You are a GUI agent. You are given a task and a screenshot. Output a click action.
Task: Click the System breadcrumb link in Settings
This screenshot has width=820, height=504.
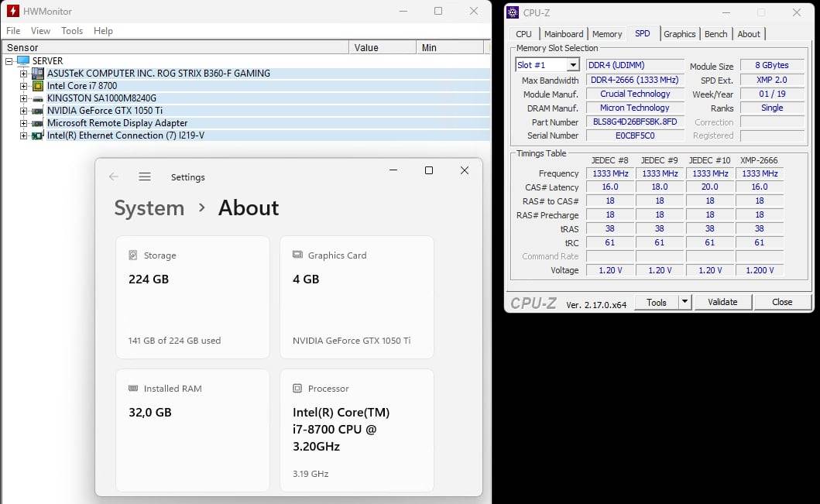[x=149, y=208]
